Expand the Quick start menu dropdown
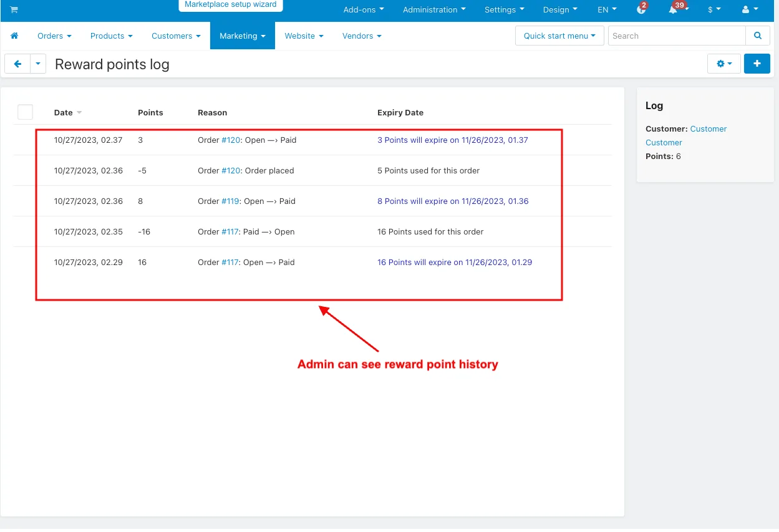The image size is (779, 532). click(x=559, y=36)
